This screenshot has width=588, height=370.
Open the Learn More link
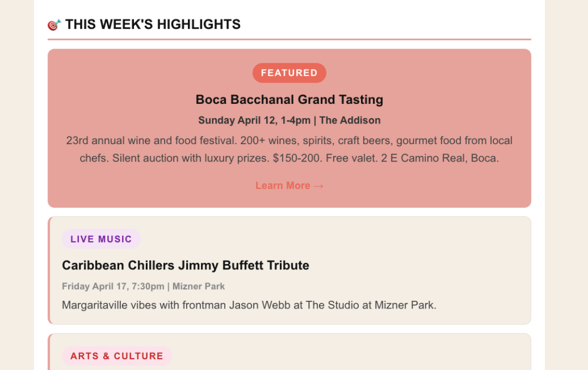[283, 186]
